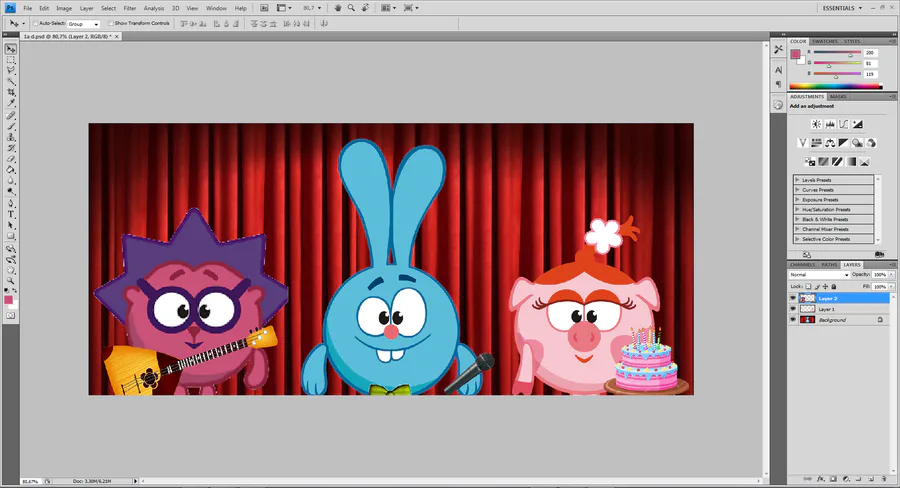The image size is (900, 488).
Task: Select the Rectangular Marquee tool
Action: tap(11, 60)
